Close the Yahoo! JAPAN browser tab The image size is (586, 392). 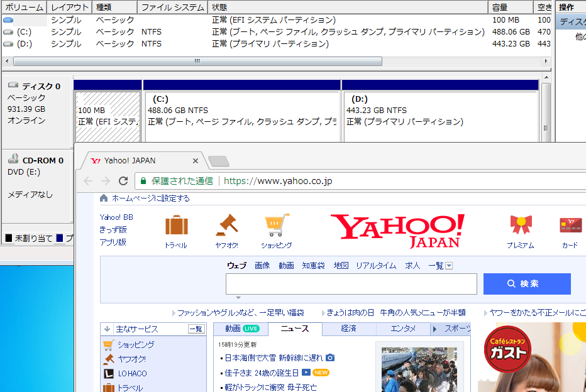tap(196, 161)
